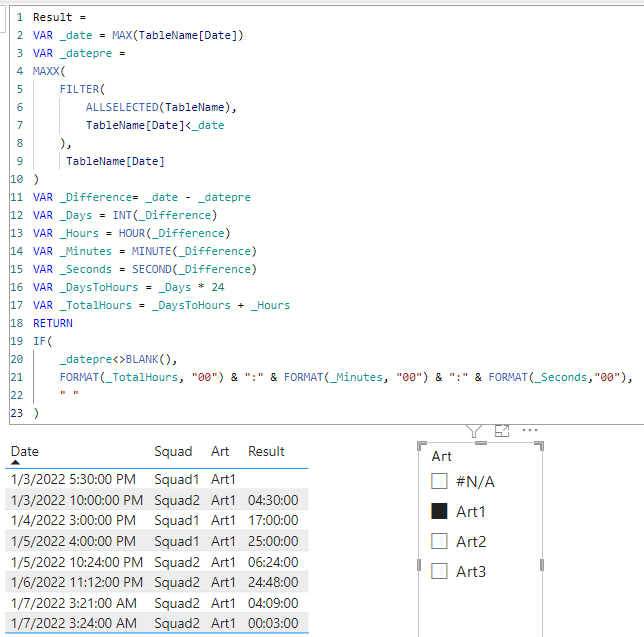Screen dimensions: 644x637
Task: Click 'HOUR(_Difference)' on line 13
Action: pos(174,233)
